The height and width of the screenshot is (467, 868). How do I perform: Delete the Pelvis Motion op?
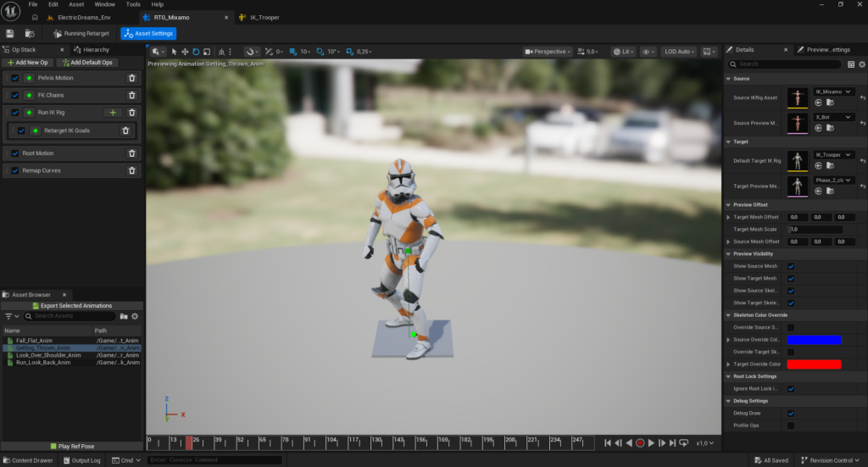(131, 78)
